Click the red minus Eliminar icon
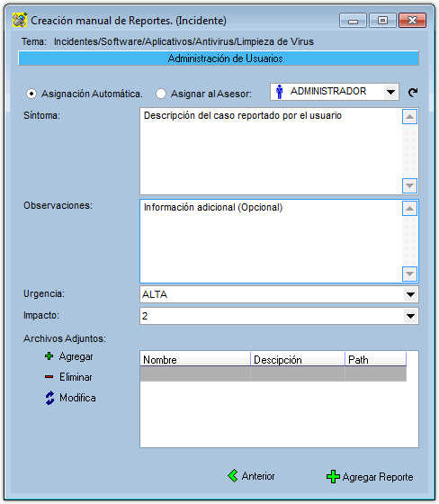Image resolution: width=439 pixels, height=504 pixels. tap(49, 377)
